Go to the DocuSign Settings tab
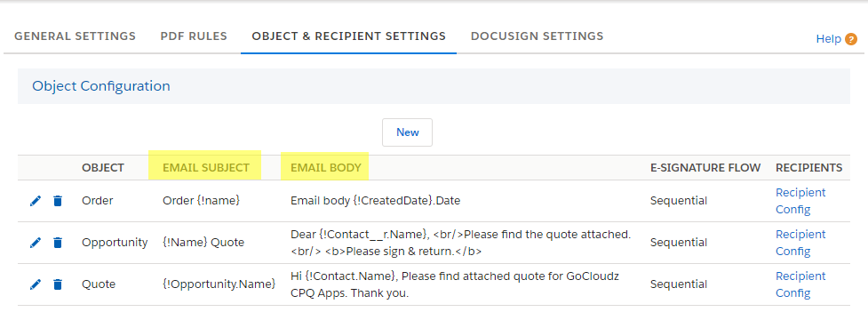Viewport: 868px width, 320px height. [537, 36]
